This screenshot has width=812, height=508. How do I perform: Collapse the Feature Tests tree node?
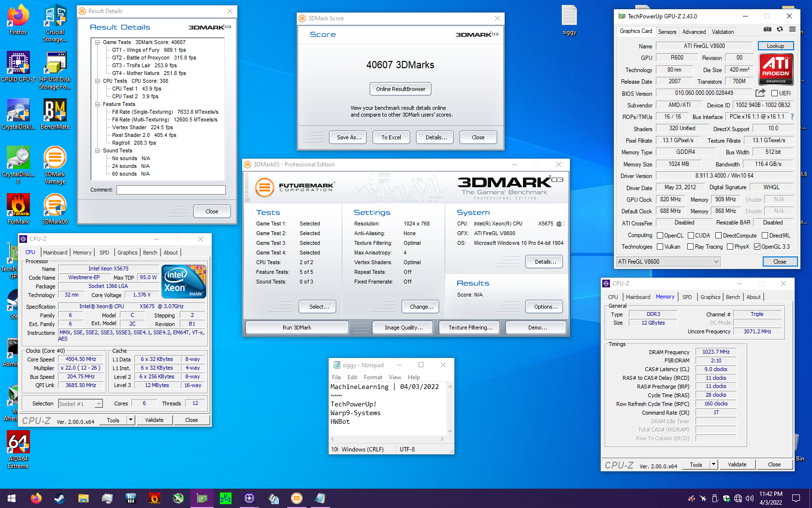pos(97,105)
